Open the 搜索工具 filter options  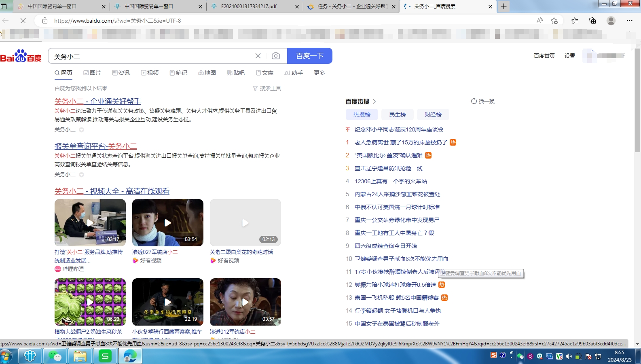[x=267, y=88]
